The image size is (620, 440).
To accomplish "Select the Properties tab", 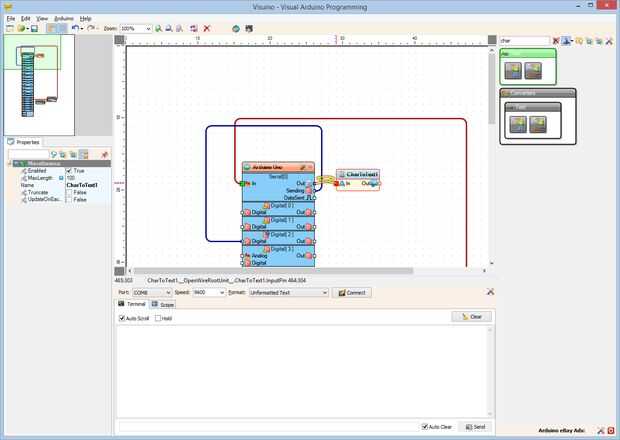I will 24,142.
